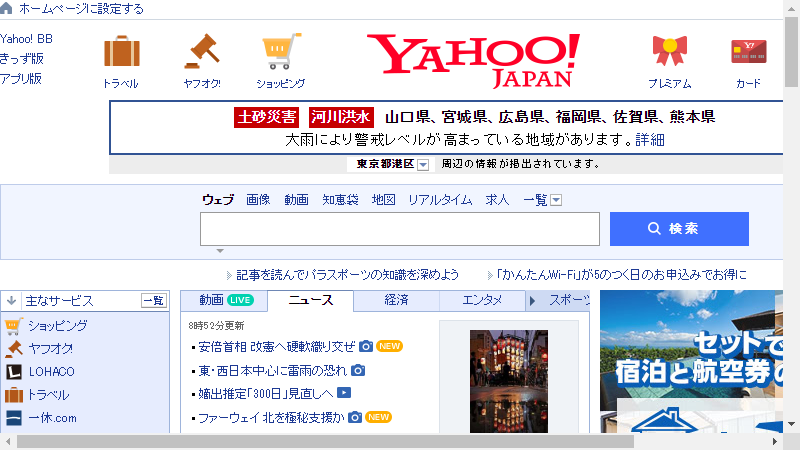This screenshot has width=800, height=450.
Task: Click the horizontal scrollbar right arrow
Action: click(774, 441)
